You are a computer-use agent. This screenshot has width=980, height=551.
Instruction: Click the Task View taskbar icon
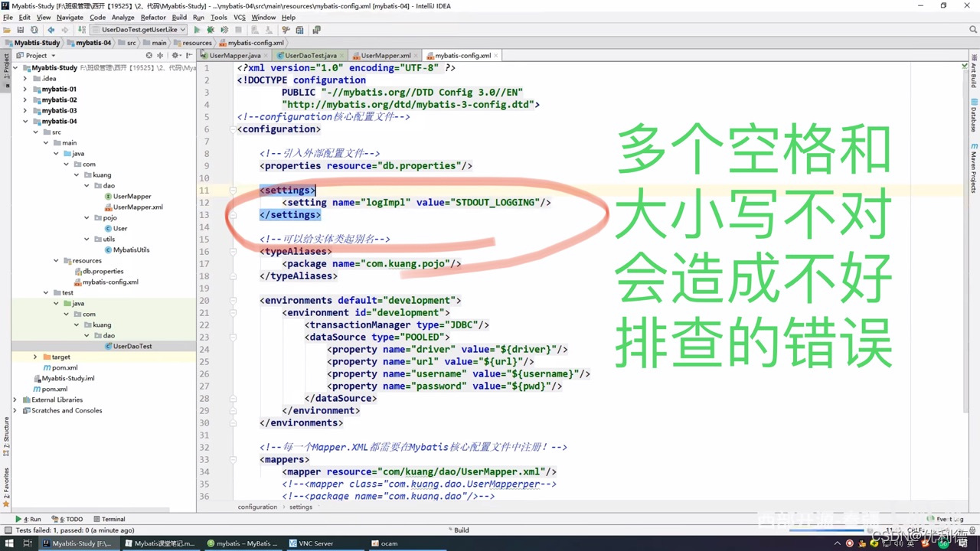[28, 543]
